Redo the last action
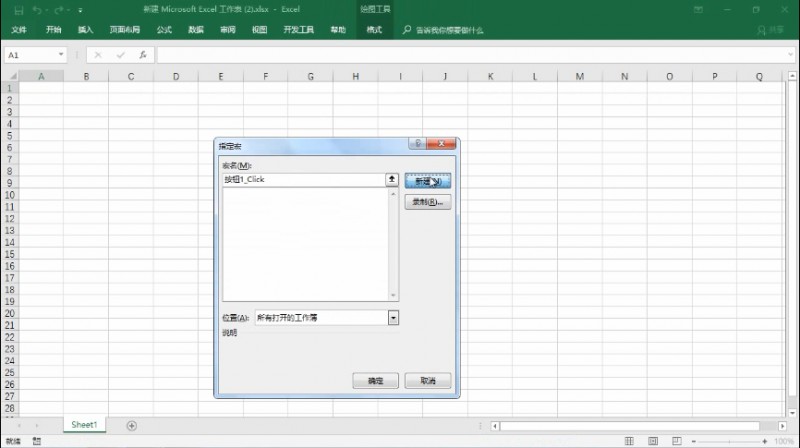 (x=59, y=10)
